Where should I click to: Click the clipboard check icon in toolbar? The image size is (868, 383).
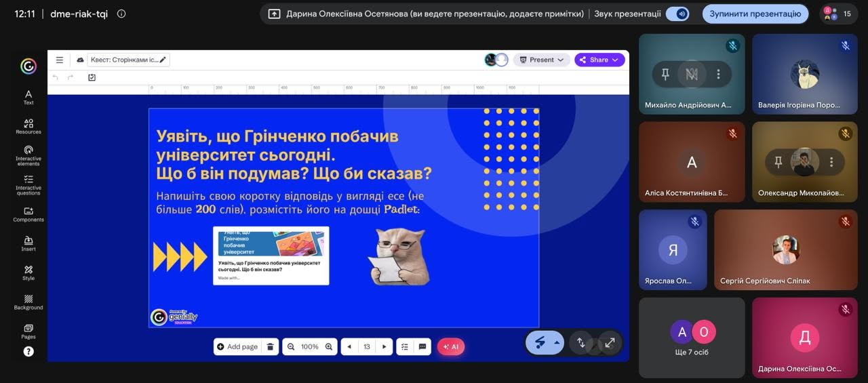click(92, 77)
